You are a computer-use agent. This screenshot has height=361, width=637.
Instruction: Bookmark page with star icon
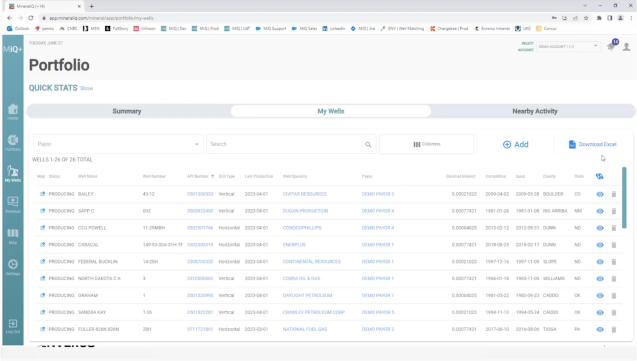586,18
